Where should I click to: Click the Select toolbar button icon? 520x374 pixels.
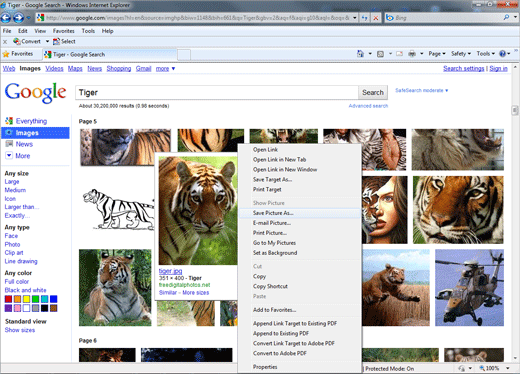(56, 41)
